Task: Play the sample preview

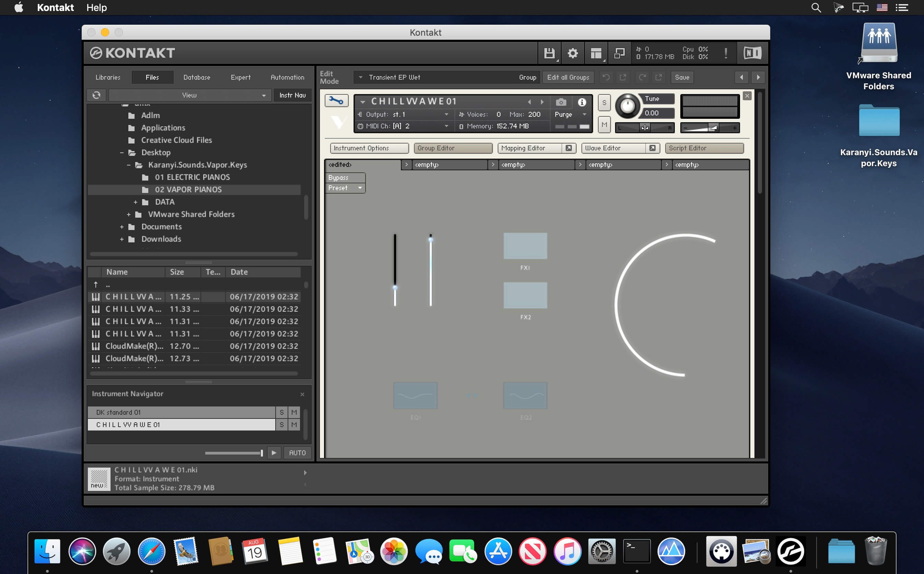Action: (274, 453)
